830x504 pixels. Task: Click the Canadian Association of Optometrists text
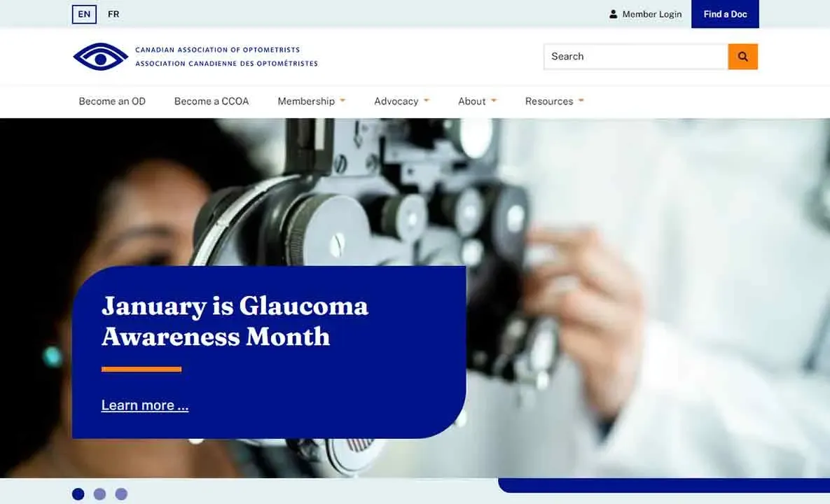pyautogui.click(x=218, y=50)
